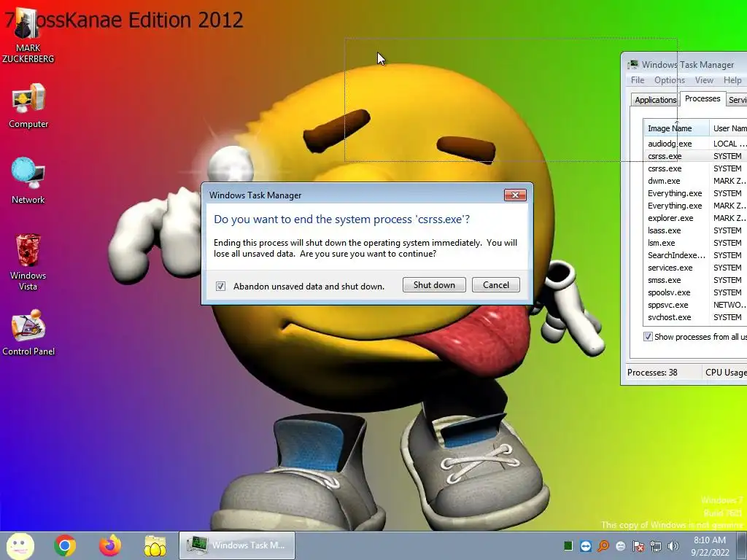Select the audiodg.exe process row
This screenshot has width=747, height=560.
695,144
